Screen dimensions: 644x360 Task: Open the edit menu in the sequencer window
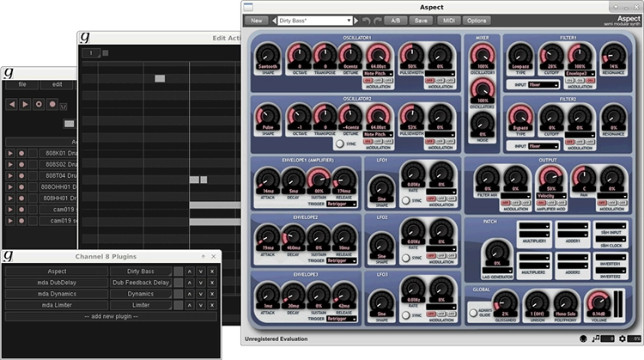click(x=57, y=85)
